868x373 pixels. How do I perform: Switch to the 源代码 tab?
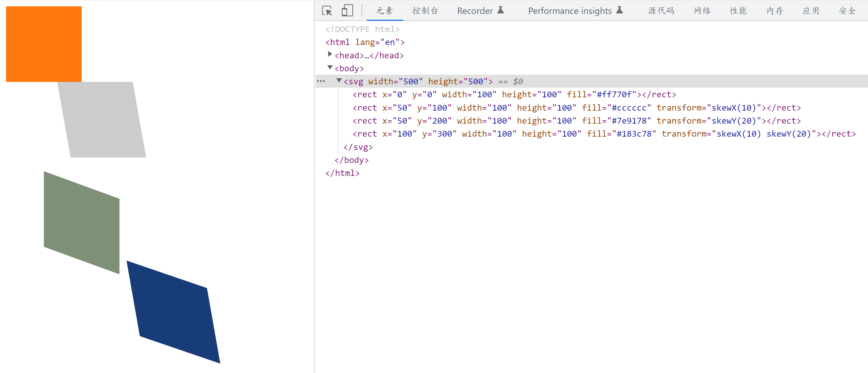661,11
